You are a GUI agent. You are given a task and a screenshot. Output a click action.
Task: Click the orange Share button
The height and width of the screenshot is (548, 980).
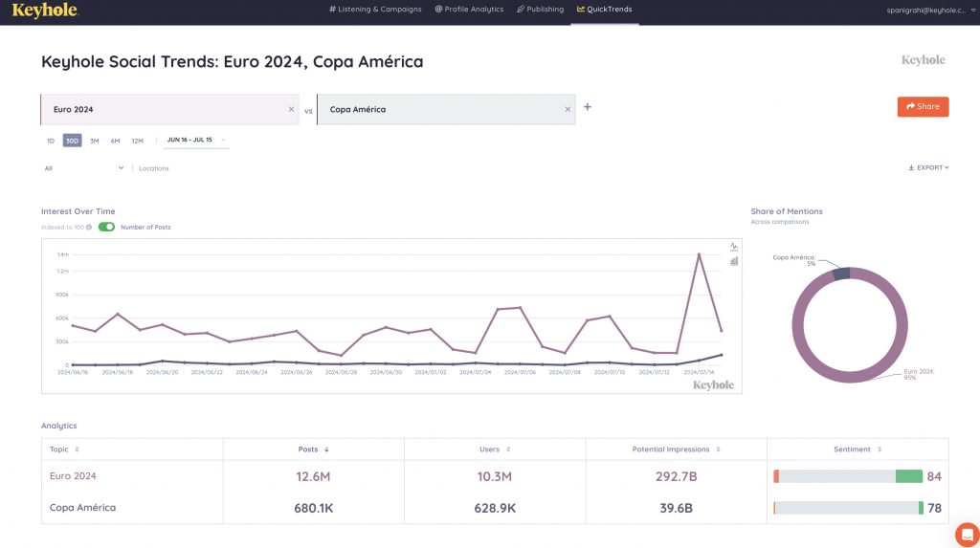click(x=924, y=107)
